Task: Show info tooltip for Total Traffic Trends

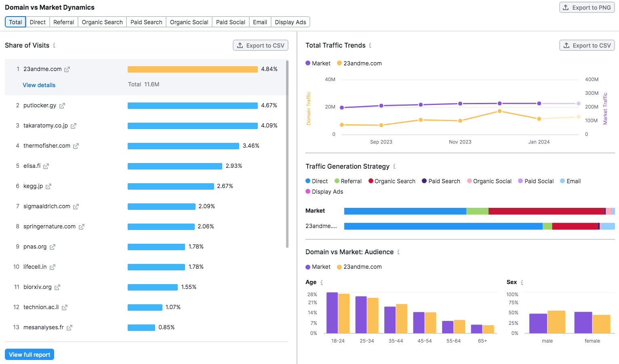Action: [370, 45]
